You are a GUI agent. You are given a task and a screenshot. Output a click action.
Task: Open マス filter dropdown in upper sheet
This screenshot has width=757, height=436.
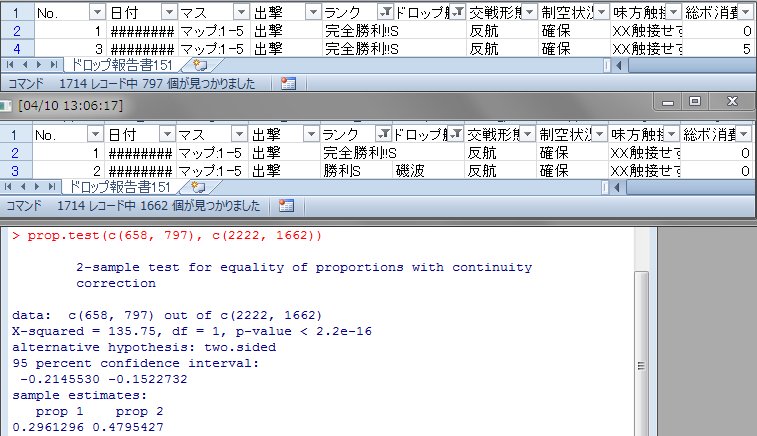click(240, 12)
